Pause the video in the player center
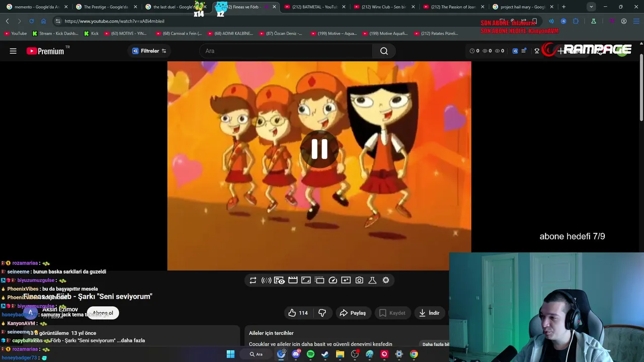 pos(319,149)
